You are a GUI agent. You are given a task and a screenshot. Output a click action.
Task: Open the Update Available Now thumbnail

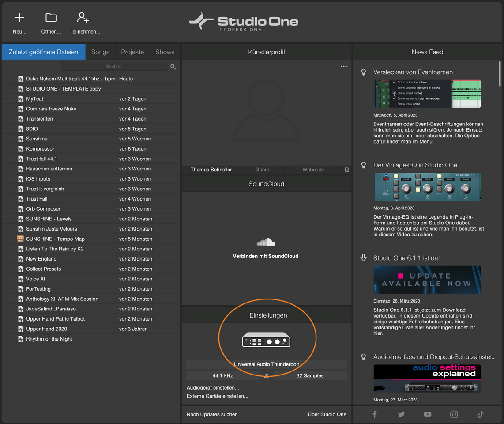427,280
